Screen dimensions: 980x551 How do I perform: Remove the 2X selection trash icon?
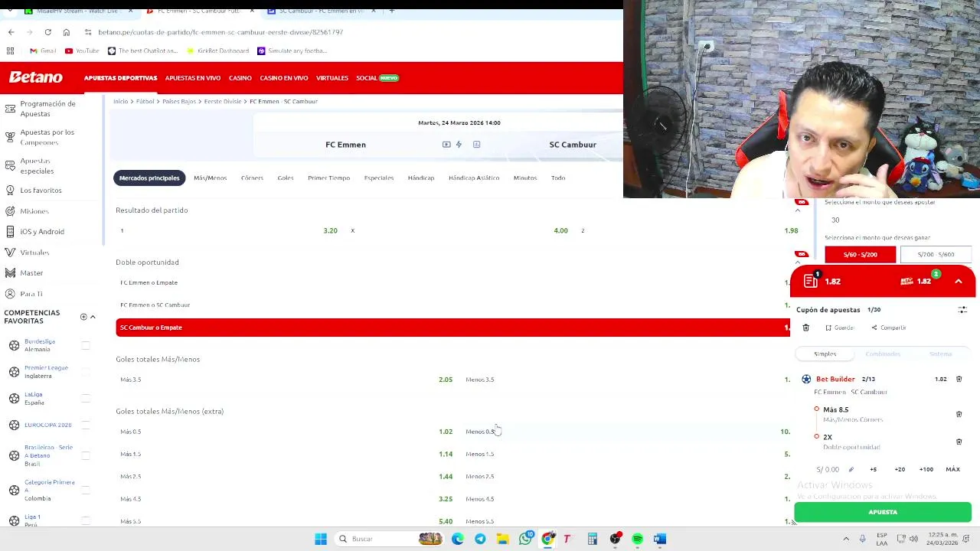(x=959, y=442)
